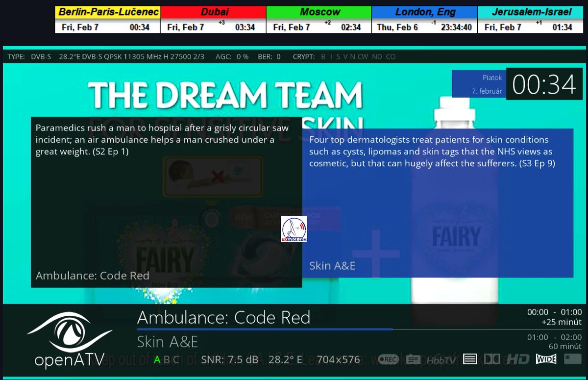Click the Skin A&E next-event description panel
The height and width of the screenshot is (380, 588).
[438, 203]
